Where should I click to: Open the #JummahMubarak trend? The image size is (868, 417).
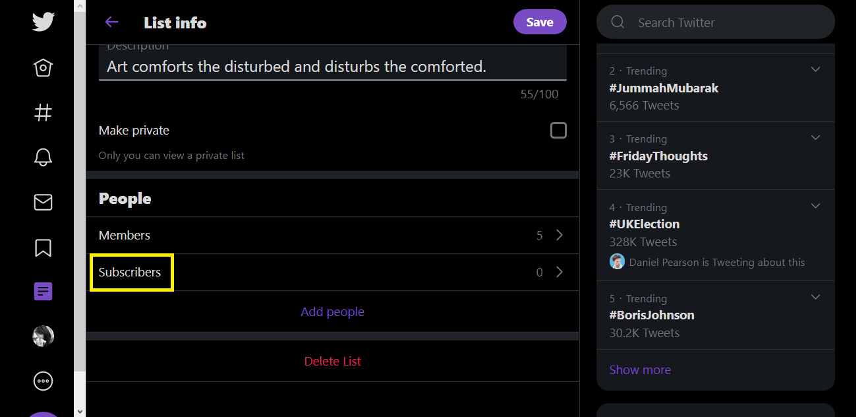click(715, 88)
